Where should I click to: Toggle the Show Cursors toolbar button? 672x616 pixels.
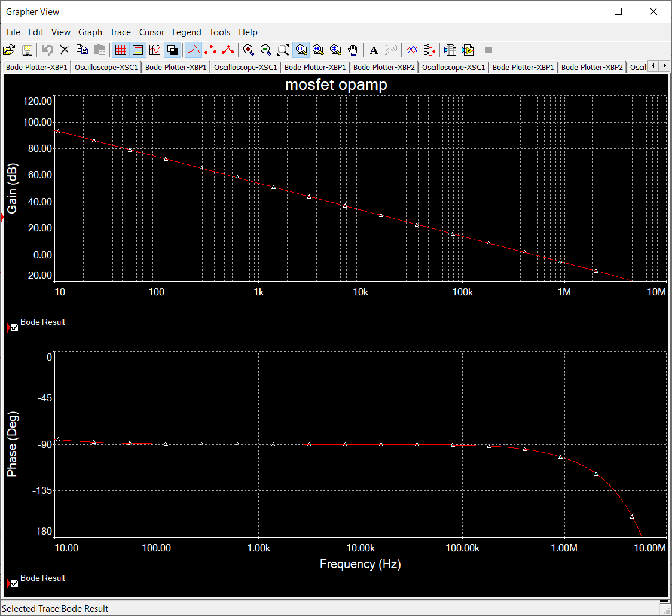point(155,50)
